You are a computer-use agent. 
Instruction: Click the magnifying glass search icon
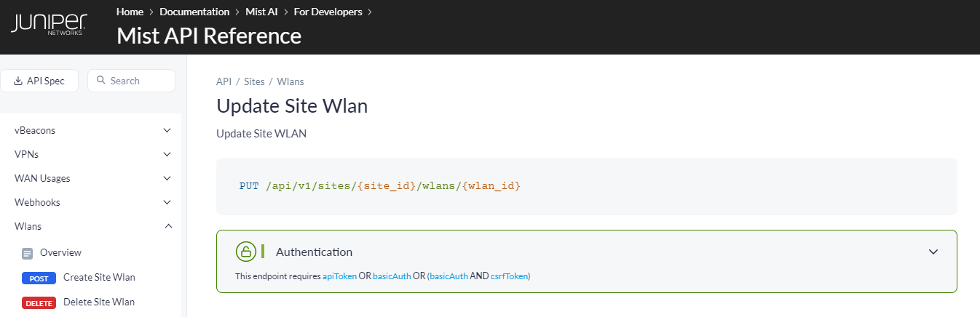pyautogui.click(x=101, y=81)
